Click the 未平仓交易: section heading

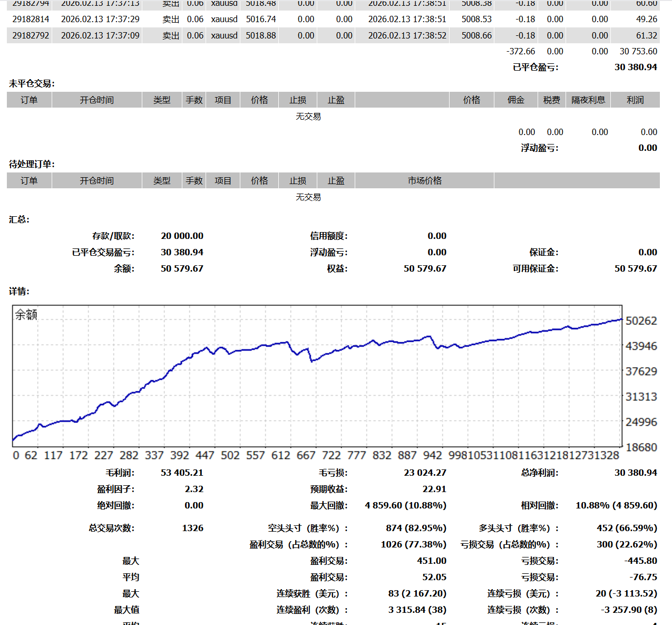(x=32, y=83)
